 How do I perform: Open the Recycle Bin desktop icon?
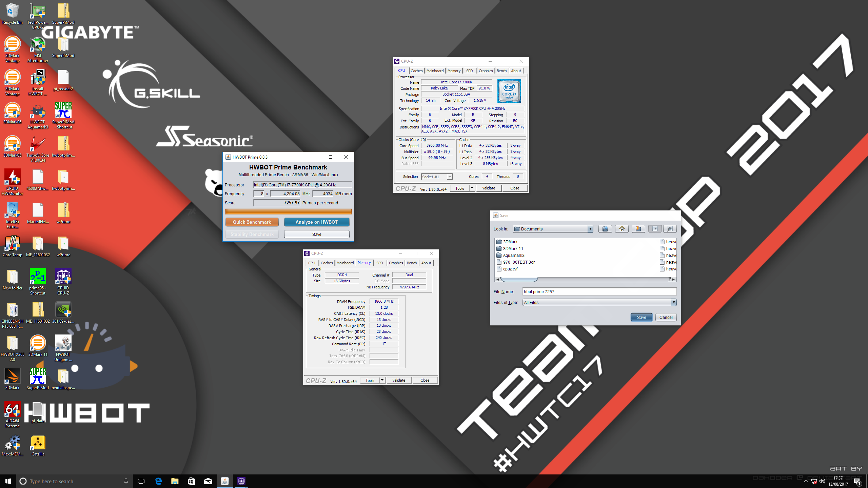pos(13,14)
